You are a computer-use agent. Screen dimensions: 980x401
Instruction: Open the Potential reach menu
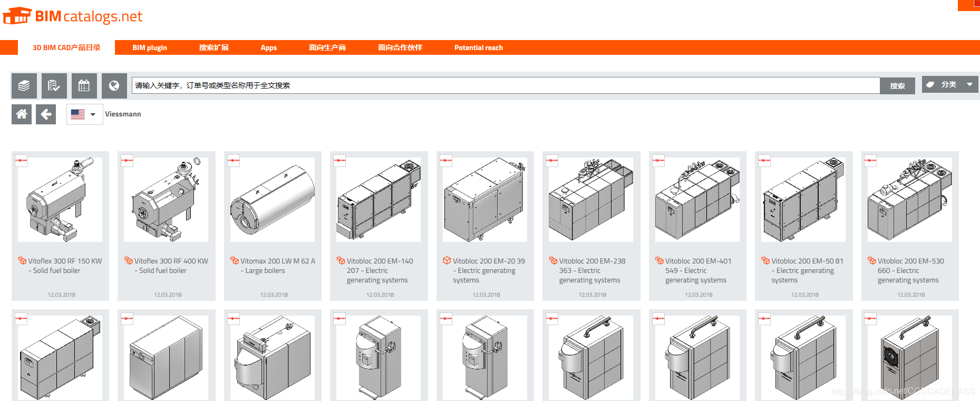point(479,47)
